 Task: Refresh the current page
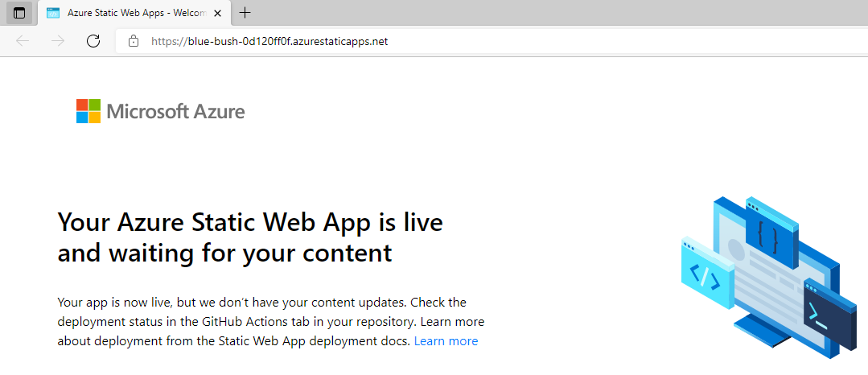tap(93, 41)
